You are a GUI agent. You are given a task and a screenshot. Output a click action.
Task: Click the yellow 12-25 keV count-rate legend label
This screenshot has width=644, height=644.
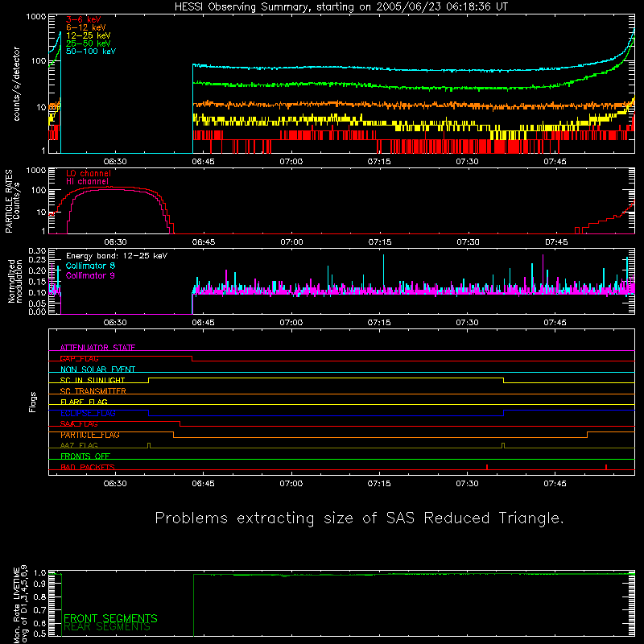pos(88,35)
